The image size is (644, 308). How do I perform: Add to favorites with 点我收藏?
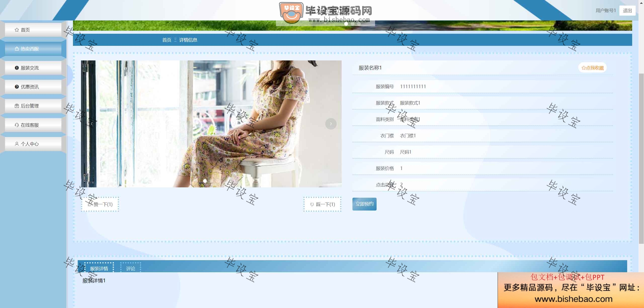[592, 68]
